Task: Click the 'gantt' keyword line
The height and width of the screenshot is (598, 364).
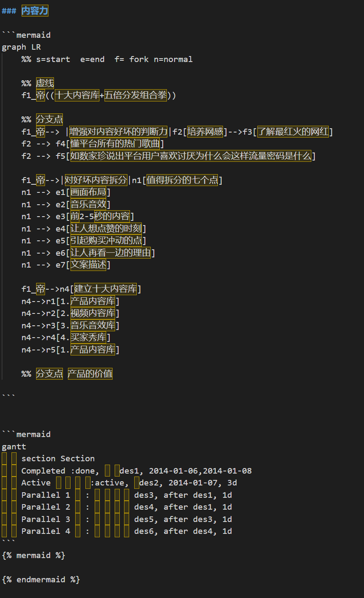Action: pos(14,446)
